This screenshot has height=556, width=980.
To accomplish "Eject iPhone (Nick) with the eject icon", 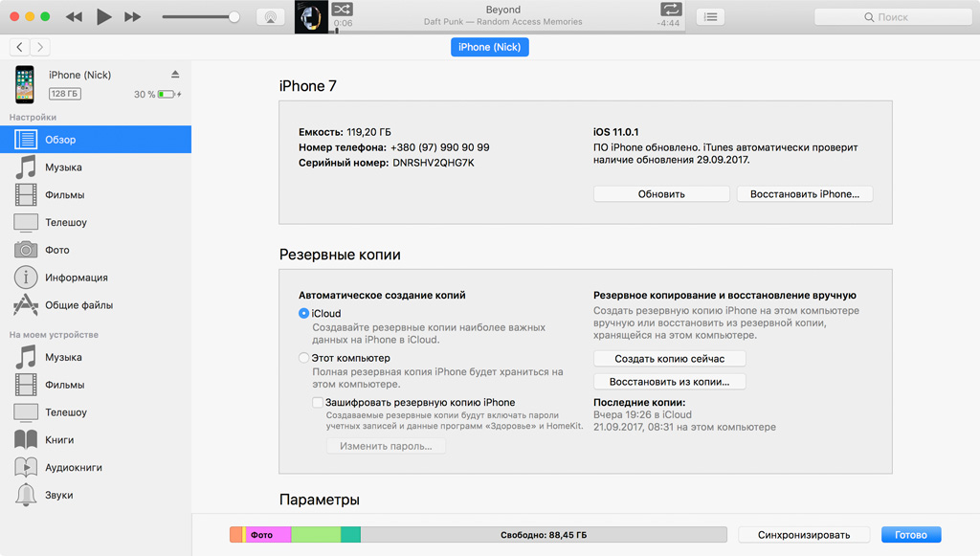I will [x=175, y=75].
